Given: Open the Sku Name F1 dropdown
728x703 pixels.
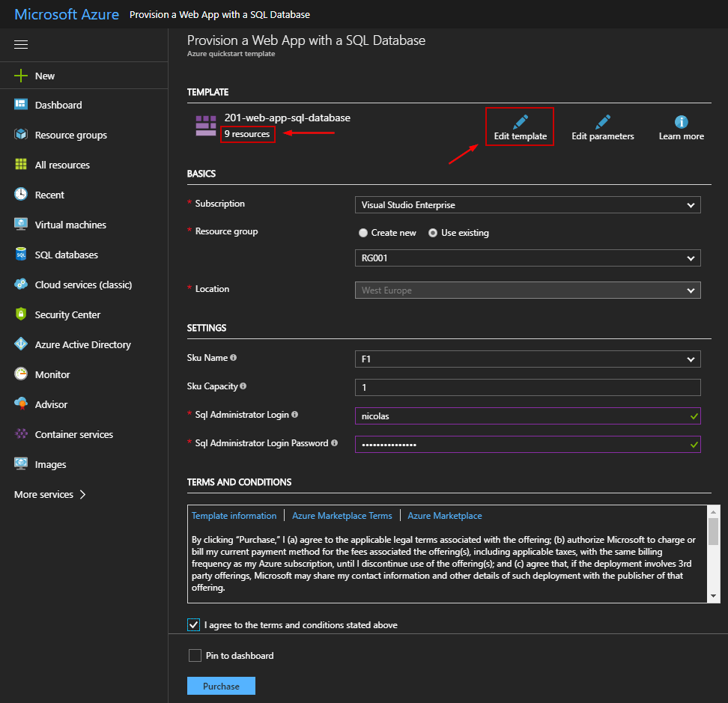Looking at the screenshot, I should coord(527,359).
